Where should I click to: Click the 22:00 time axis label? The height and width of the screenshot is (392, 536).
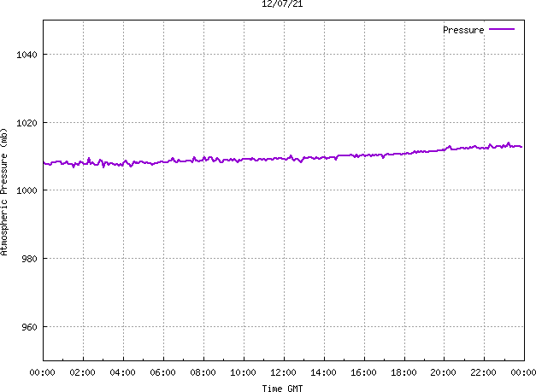483,372
